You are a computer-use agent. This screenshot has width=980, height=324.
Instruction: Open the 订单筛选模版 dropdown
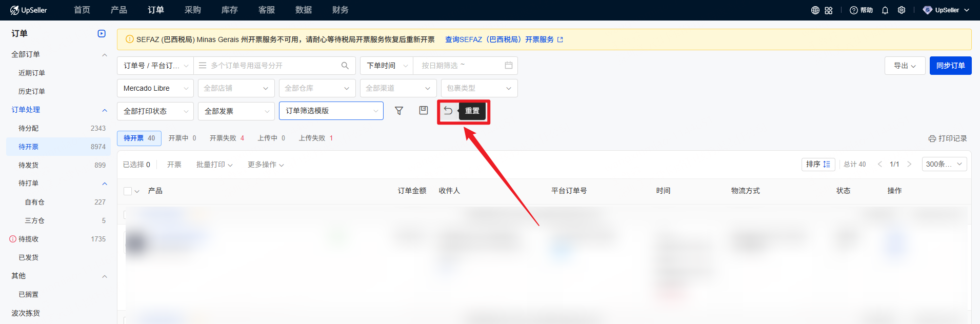pyautogui.click(x=331, y=111)
